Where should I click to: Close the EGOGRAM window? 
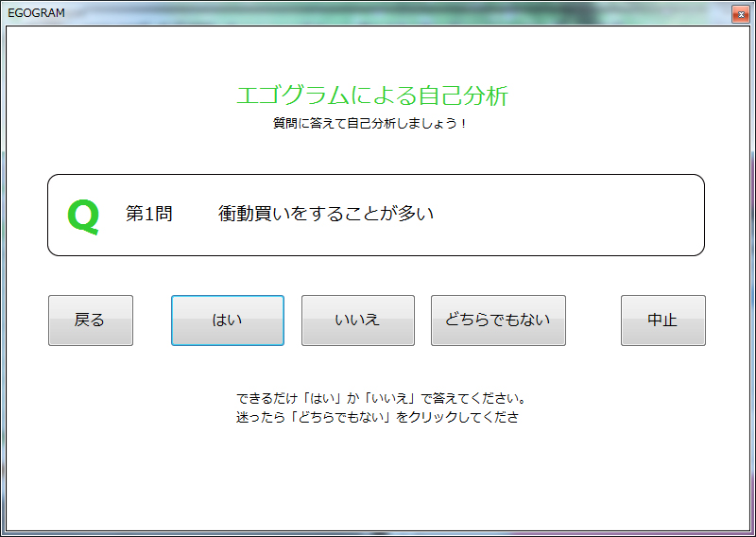click(741, 14)
